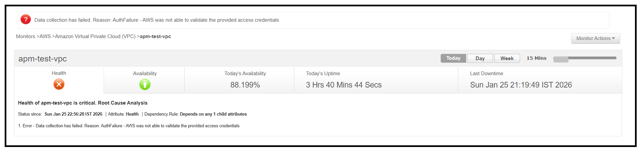Viewport: 644px width, 152px height.
Task: Click the apm-test-vpc breadcrumb item
Action: (x=155, y=36)
